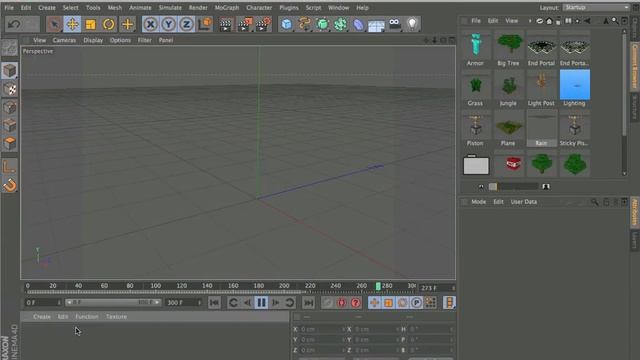Open Attributes User Data menu
This screenshot has height=360, width=640.
(x=524, y=202)
